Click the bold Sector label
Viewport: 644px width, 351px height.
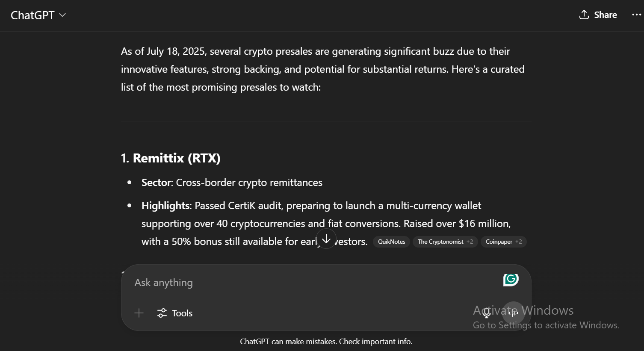point(157,183)
